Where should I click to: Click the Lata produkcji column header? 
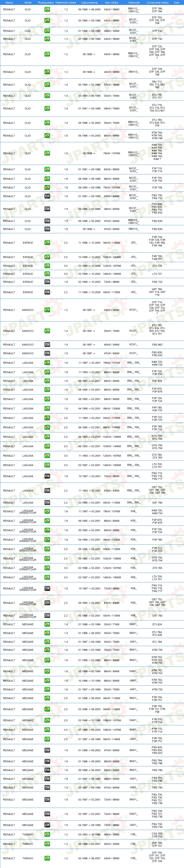89,2
